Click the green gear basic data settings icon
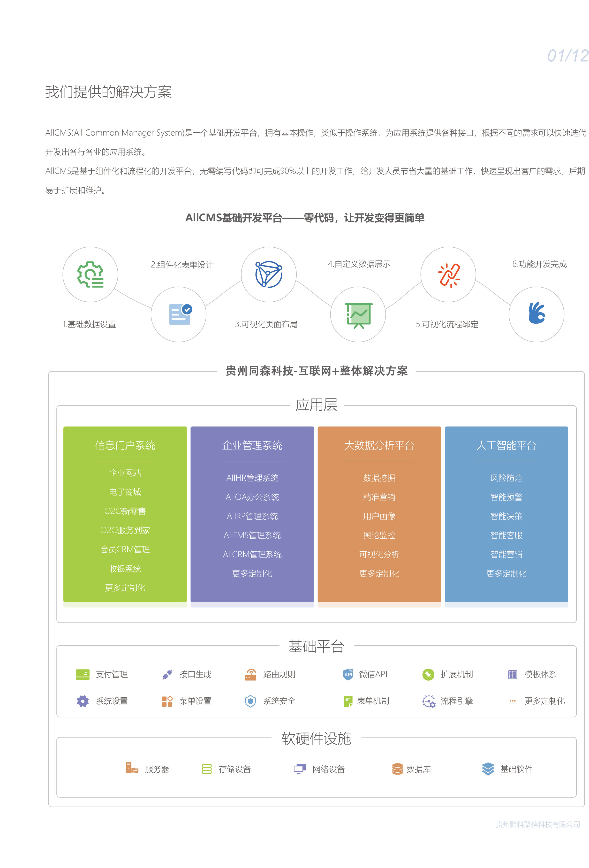The width and height of the screenshot is (589, 868). [x=90, y=274]
